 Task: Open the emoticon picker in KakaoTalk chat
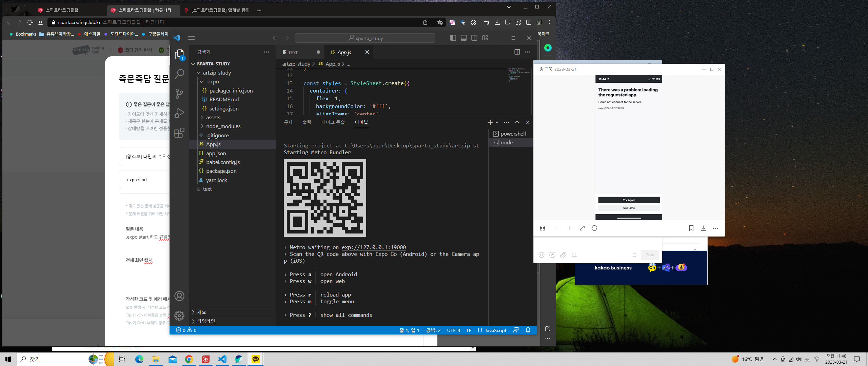click(x=541, y=255)
